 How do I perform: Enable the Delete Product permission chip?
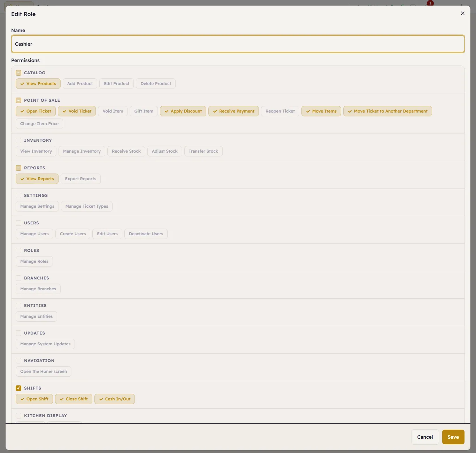point(156,84)
